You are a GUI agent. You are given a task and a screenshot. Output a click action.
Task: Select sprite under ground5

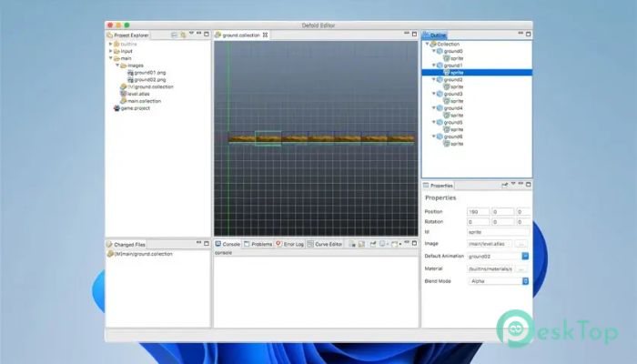[x=457, y=129]
